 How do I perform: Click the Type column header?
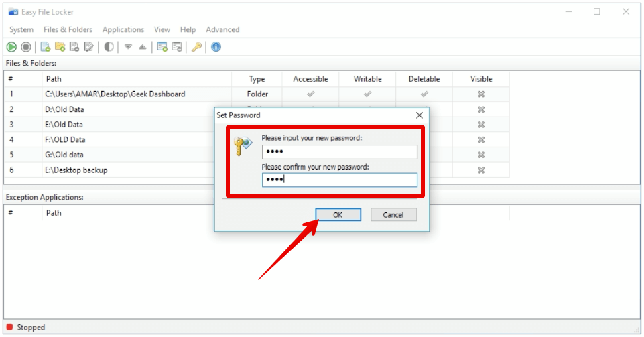pyautogui.click(x=257, y=79)
